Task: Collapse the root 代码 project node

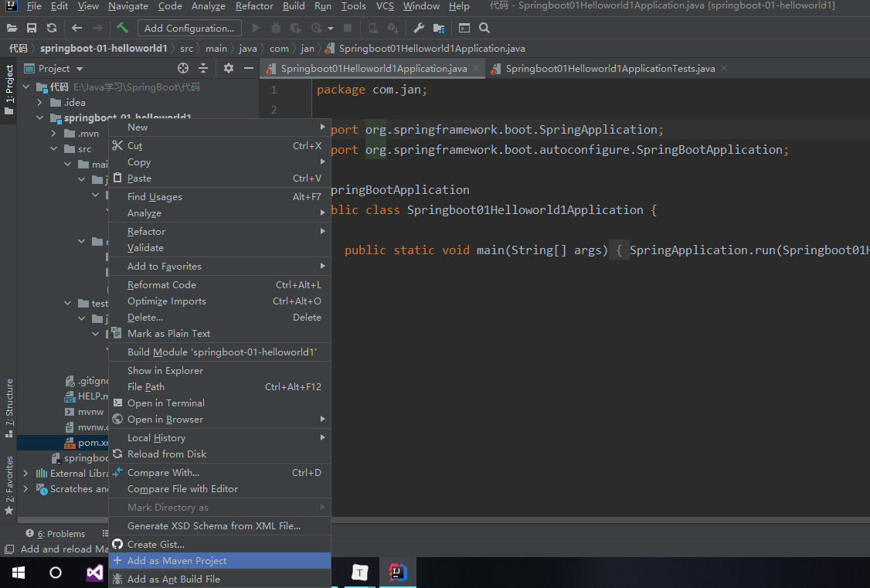Action: 25,87
